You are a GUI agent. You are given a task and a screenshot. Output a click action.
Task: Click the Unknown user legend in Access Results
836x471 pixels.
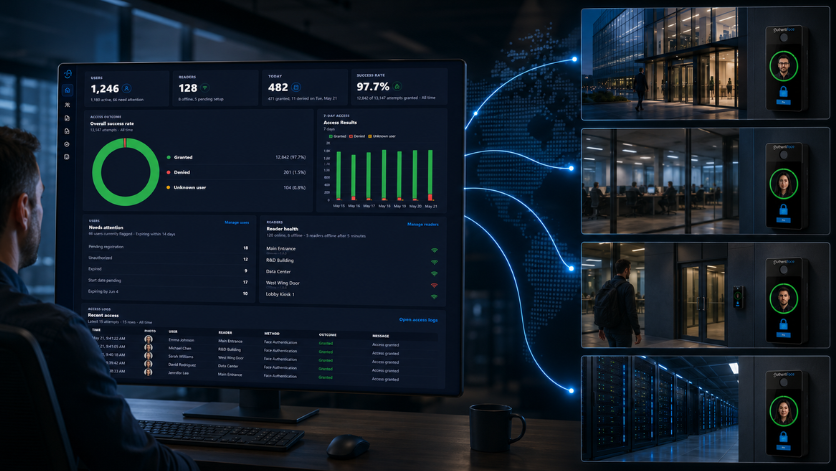click(382, 136)
